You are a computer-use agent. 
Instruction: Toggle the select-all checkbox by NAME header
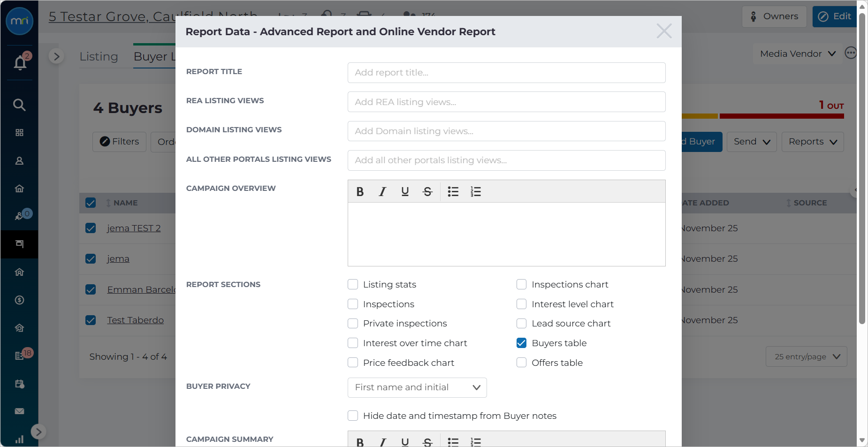point(91,203)
